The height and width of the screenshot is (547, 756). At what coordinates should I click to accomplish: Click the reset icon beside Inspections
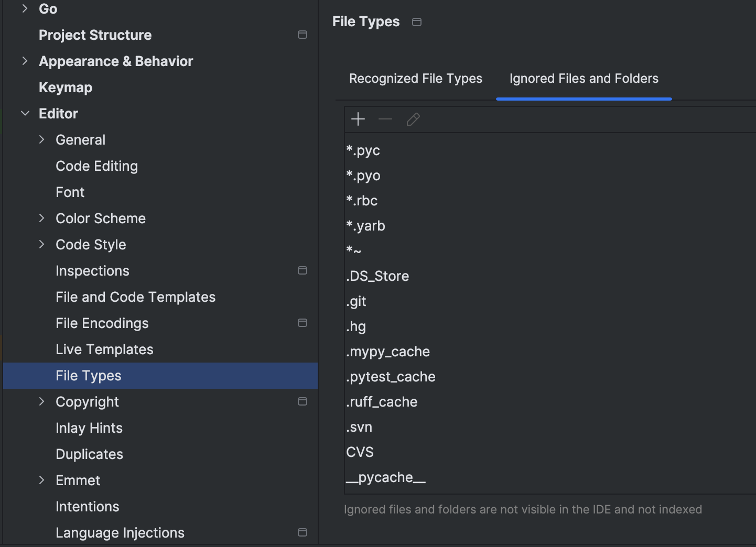303,270
